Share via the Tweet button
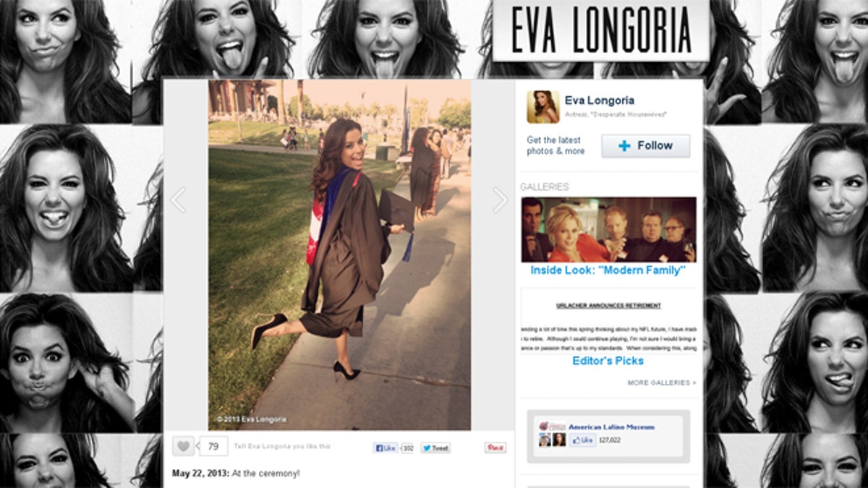This screenshot has height=488, width=868. [435, 448]
